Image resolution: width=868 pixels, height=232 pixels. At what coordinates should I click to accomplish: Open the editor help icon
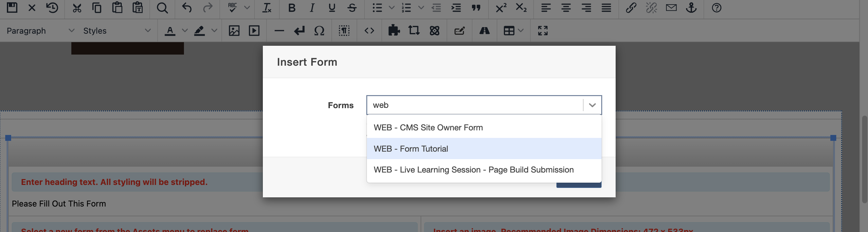716,8
